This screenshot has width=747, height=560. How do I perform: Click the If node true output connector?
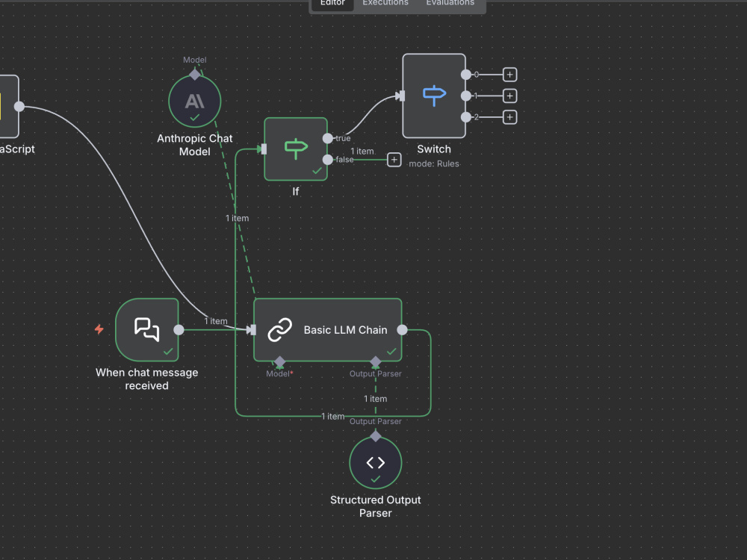pos(328,139)
